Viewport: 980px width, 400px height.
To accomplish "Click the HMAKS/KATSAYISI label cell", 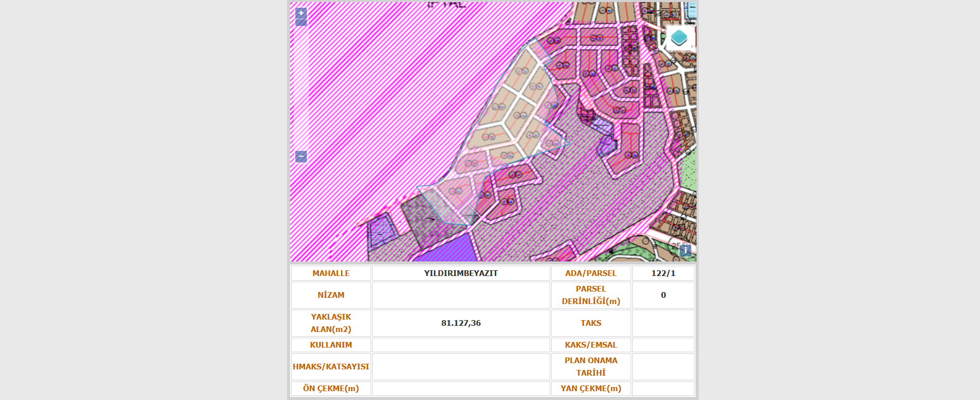I will coord(331,367).
